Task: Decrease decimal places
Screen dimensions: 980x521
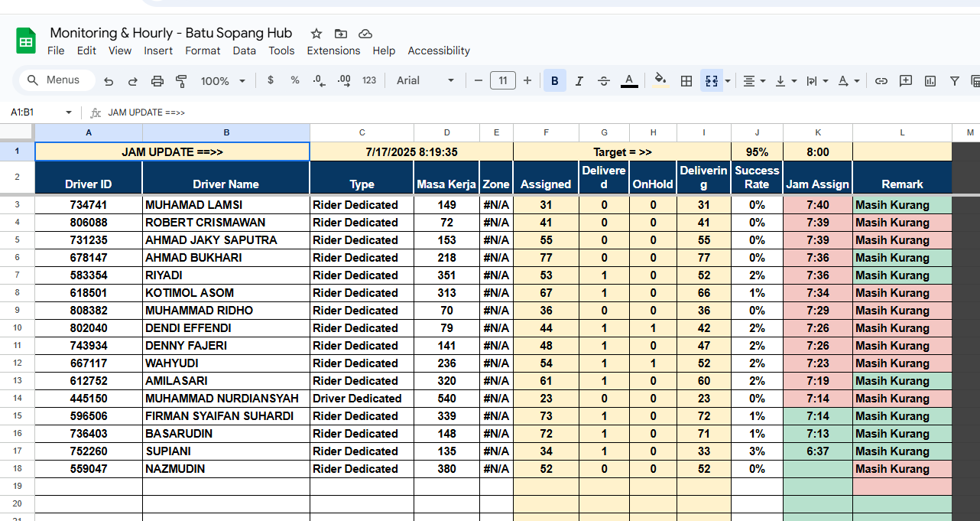Action: point(319,80)
